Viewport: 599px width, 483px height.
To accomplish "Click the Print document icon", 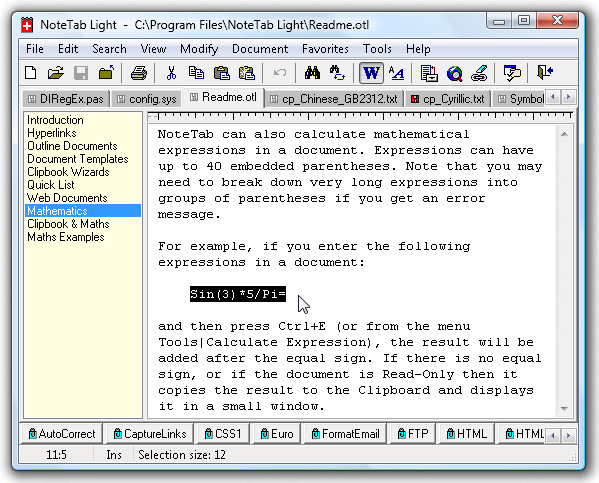I will [x=139, y=72].
